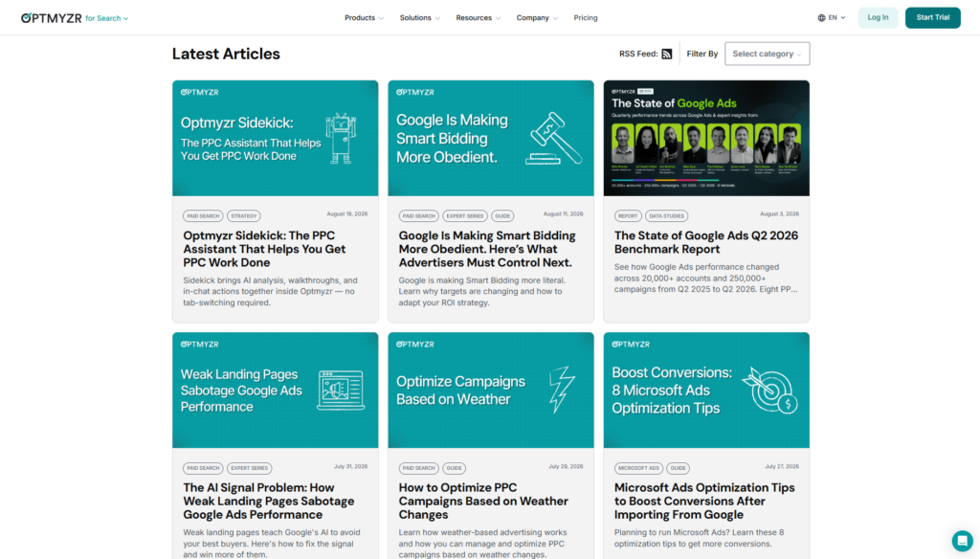Click the 'August 19, 2026' date
980x559 pixels.
point(346,213)
